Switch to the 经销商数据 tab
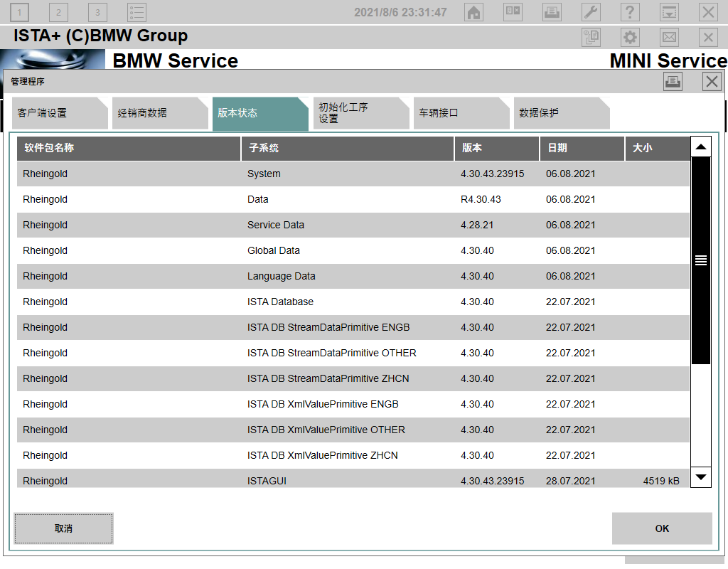The height and width of the screenshot is (569, 728). [160, 113]
